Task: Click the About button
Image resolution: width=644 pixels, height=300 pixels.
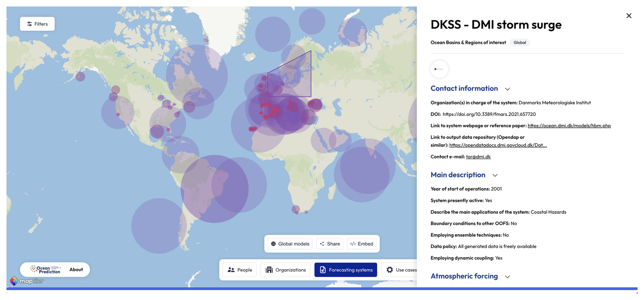Action: pos(76,270)
